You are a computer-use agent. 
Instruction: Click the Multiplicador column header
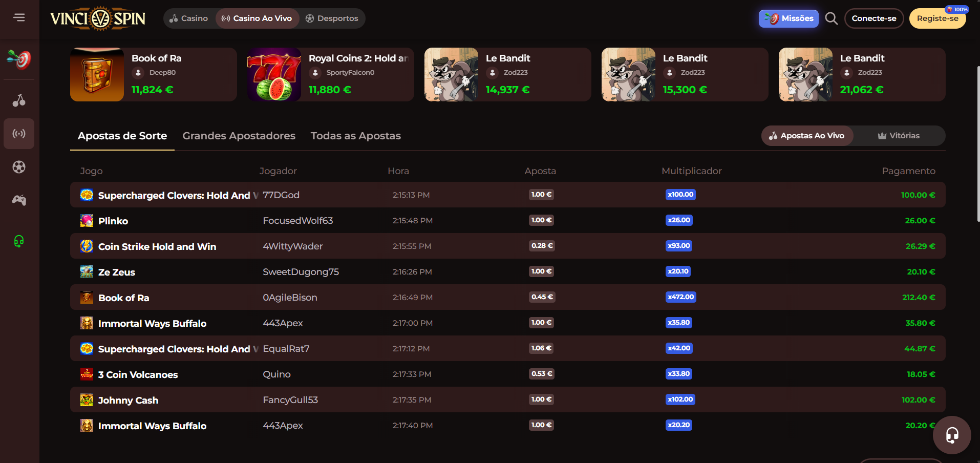click(x=692, y=171)
